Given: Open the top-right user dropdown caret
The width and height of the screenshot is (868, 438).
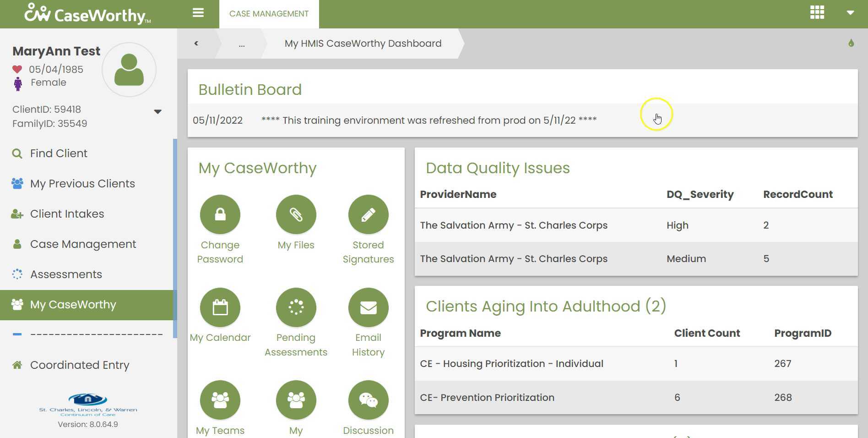Looking at the screenshot, I should (850, 13).
